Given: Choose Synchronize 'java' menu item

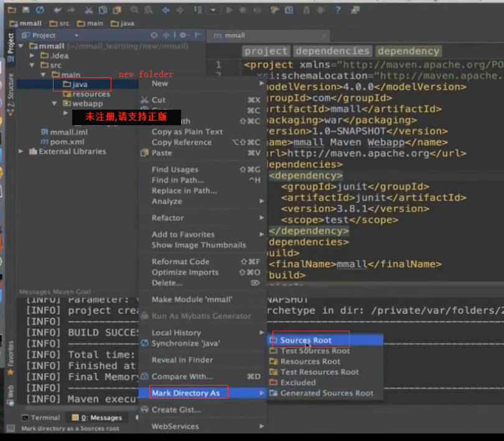Looking at the screenshot, I should (202, 344).
